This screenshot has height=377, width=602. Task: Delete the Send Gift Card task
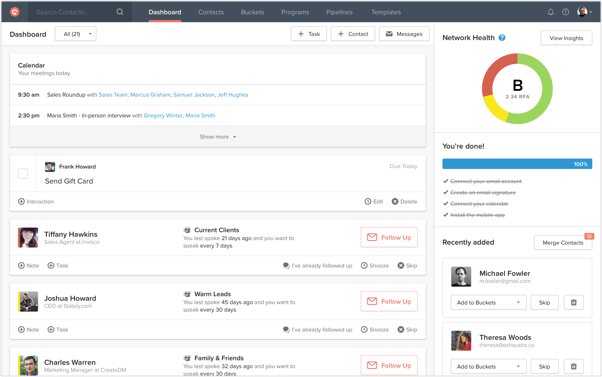click(x=404, y=202)
